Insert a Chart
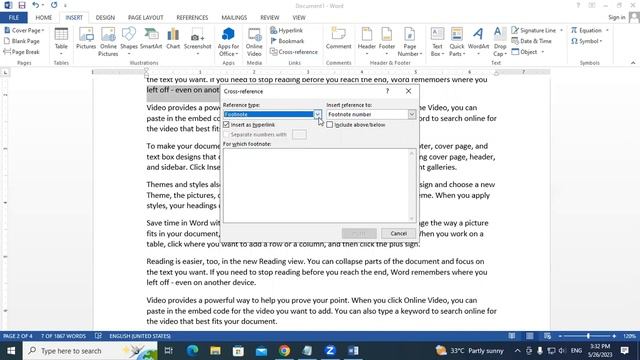This screenshot has width=640, height=360. point(173,39)
